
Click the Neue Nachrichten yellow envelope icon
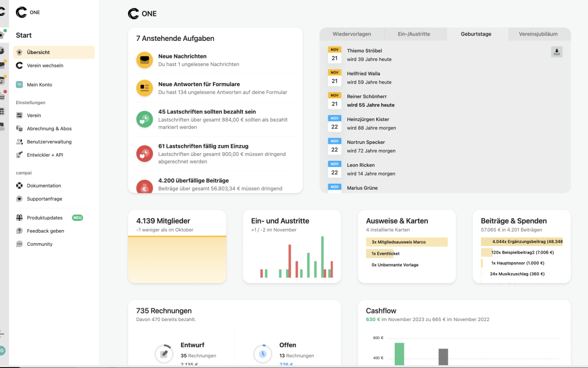[144, 60]
